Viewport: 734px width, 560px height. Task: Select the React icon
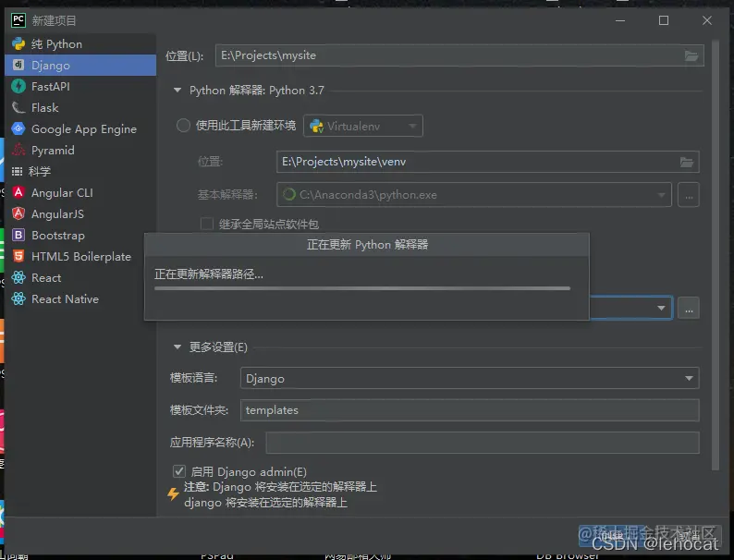tap(18, 277)
